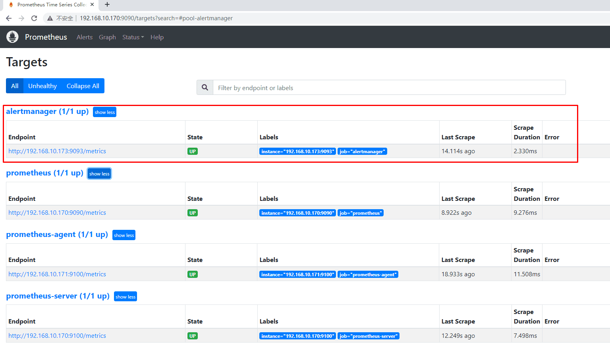The width and height of the screenshot is (610, 364).
Task: Show only Unhealthy targets
Action: 42,86
